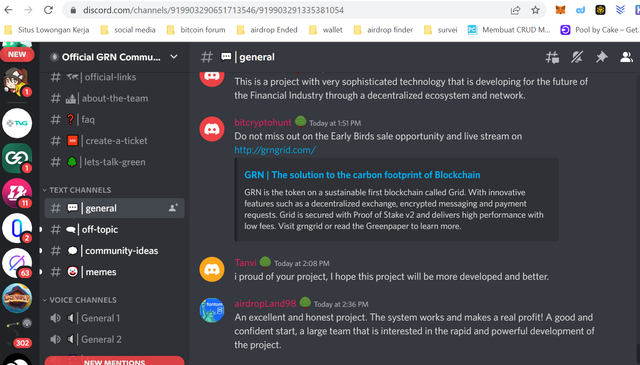Bookmark this page with the star icon
Image resolution: width=640 pixels, height=365 pixels.
pyautogui.click(x=536, y=10)
